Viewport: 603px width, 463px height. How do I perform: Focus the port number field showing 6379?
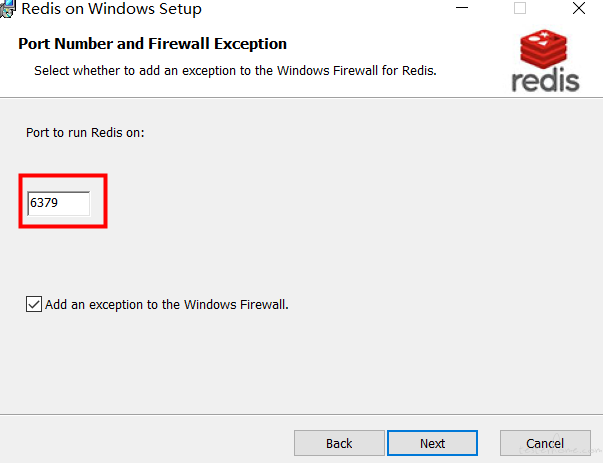pos(59,203)
